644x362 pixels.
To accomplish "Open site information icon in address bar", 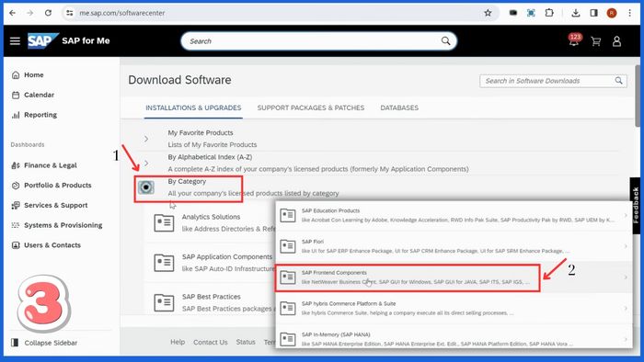I will pyautogui.click(x=69, y=13).
